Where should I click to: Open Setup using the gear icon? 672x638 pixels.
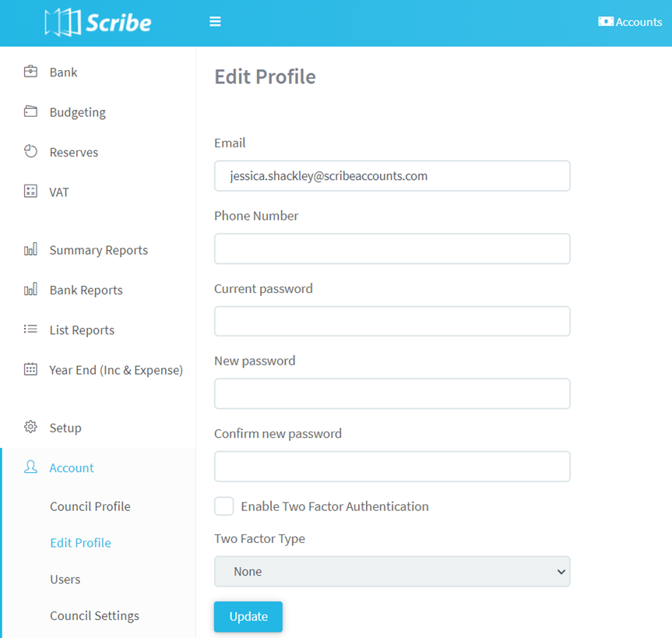(30, 427)
